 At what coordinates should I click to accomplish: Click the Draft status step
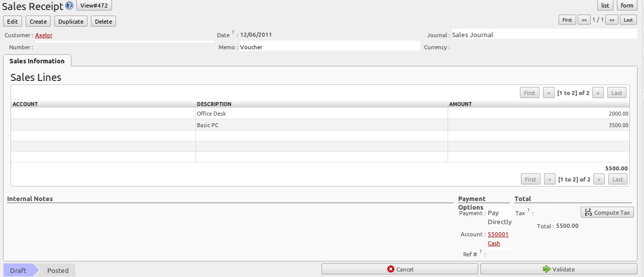[18, 270]
